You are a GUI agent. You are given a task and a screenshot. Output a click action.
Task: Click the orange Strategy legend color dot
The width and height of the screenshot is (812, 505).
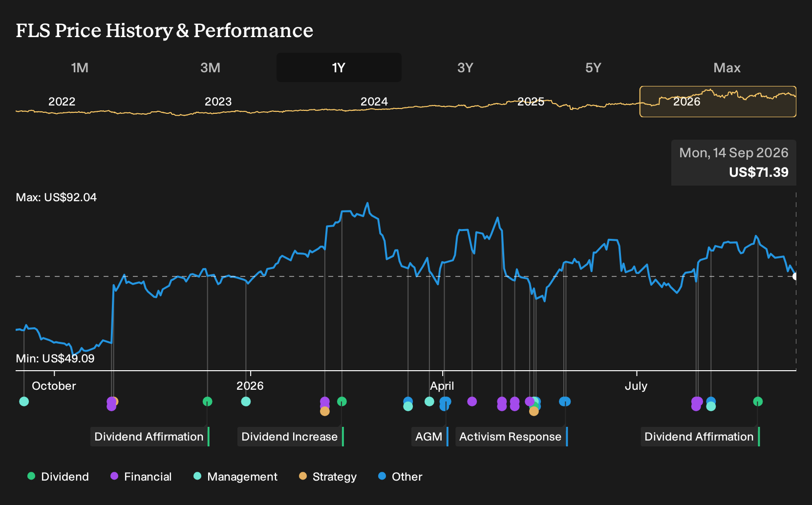(x=303, y=476)
